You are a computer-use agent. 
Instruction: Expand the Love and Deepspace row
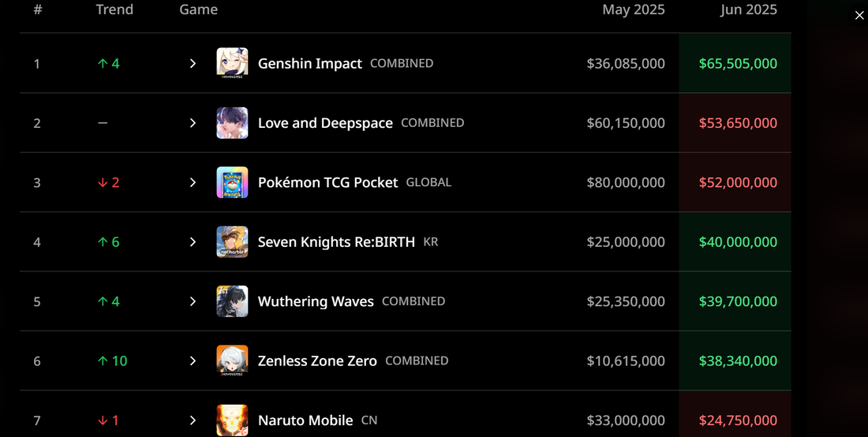(x=193, y=123)
